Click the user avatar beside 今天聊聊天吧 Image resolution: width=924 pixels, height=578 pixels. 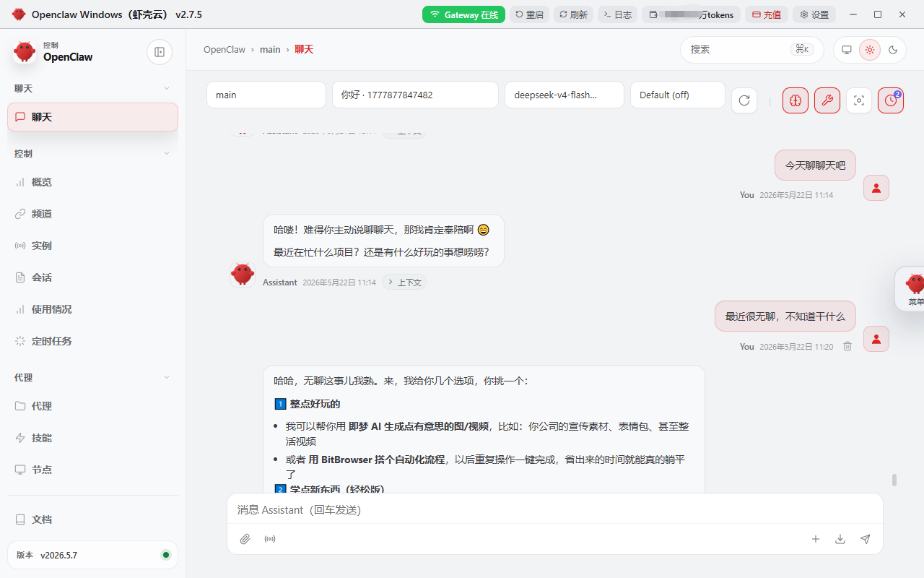[876, 188]
